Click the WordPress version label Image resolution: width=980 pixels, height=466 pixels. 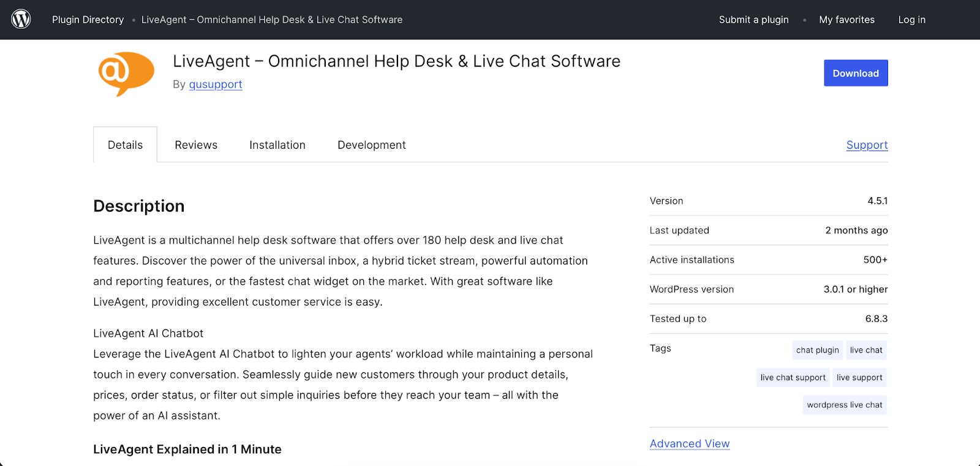pyautogui.click(x=692, y=289)
